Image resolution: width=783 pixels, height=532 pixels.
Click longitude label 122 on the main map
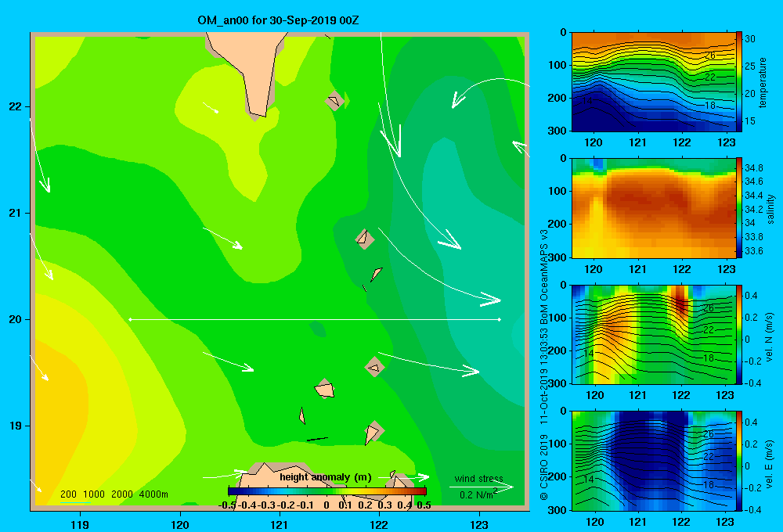click(379, 525)
